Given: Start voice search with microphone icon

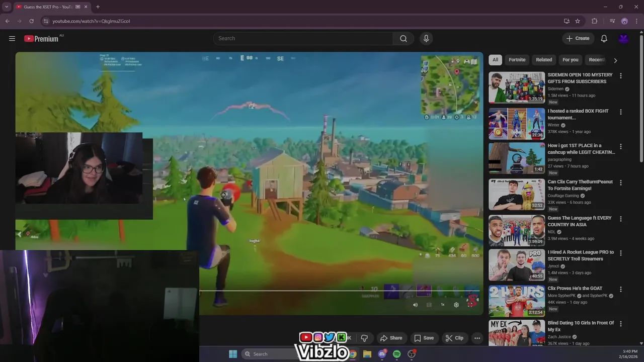Looking at the screenshot, I should coord(426,38).
